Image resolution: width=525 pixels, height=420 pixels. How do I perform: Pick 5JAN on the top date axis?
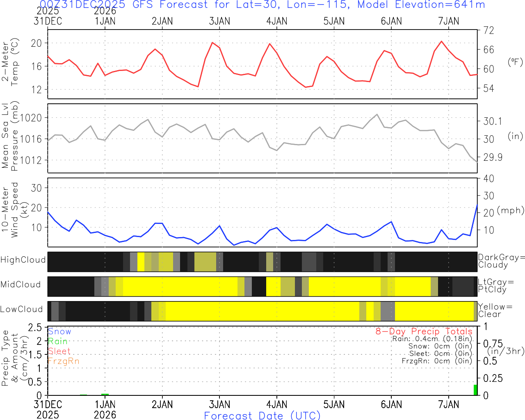(x=334, y=21)
